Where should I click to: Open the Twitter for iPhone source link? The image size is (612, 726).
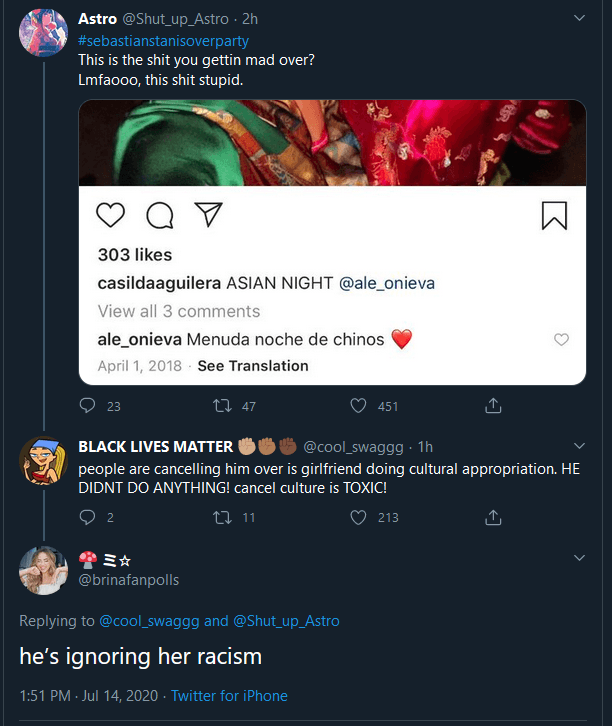[x=229, y=696]
